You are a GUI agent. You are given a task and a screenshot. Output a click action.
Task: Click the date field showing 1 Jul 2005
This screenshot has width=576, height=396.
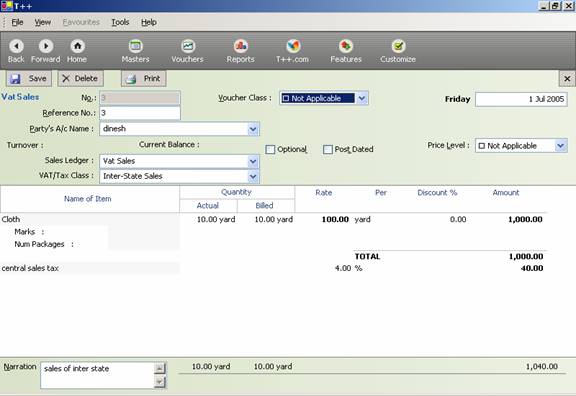click(x=521, y=99)
